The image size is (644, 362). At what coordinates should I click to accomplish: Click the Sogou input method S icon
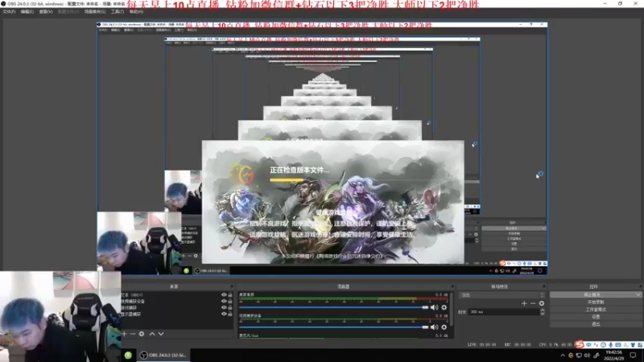[x=580, y=344]
